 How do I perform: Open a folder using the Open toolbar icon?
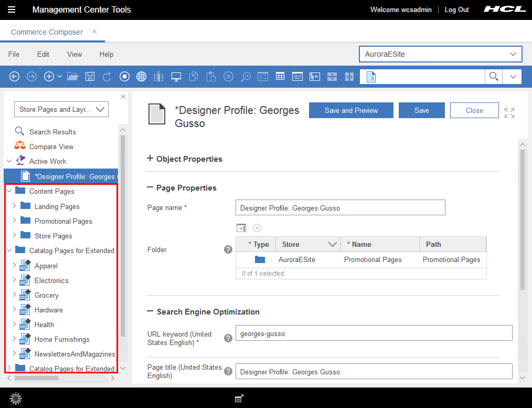coord(72,76)
